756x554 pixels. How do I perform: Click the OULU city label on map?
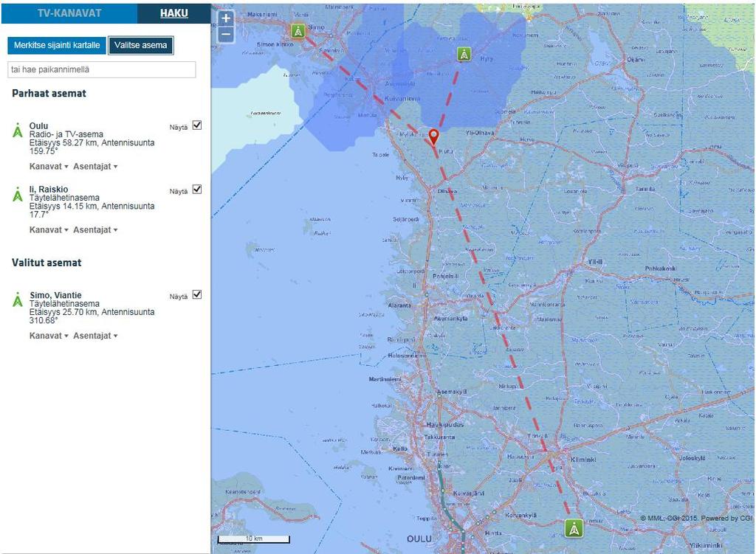point(419,539)
